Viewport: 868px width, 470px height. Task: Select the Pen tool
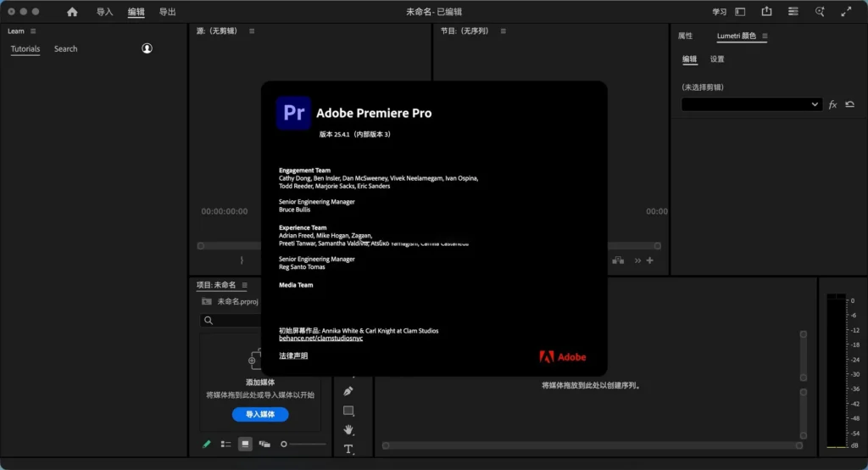click(348, 391)
